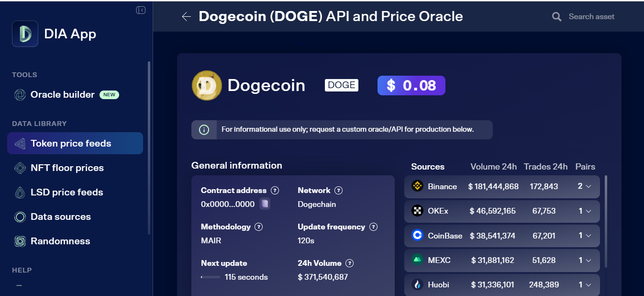Click the 24h Volume help toggle

tap(350, 263)
